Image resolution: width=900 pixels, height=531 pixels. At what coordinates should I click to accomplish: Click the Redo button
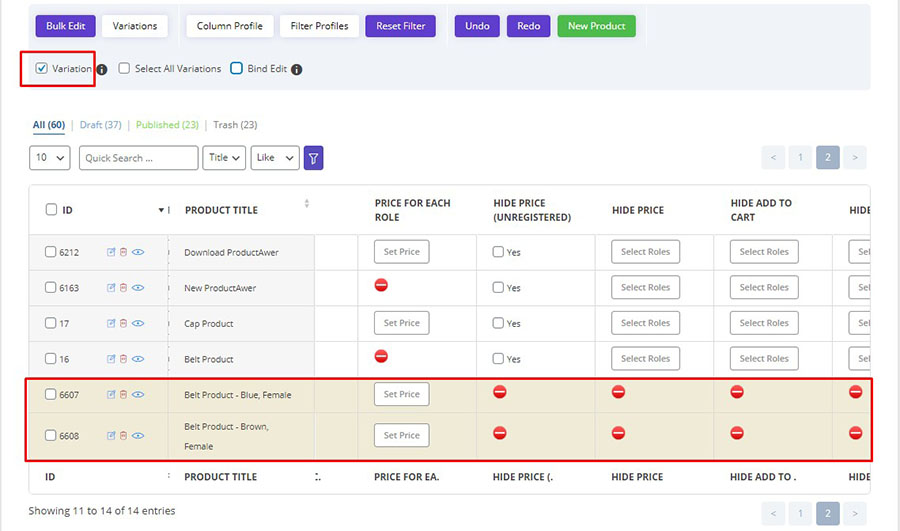pos(529,26)
